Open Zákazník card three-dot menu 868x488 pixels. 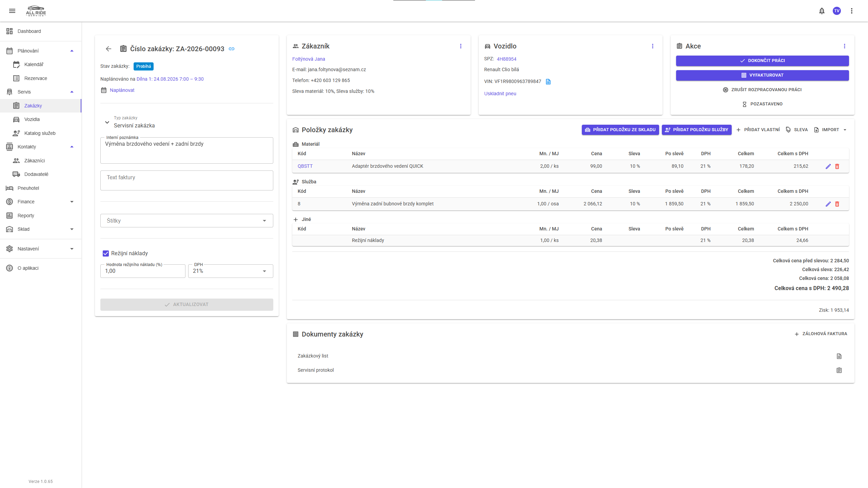[461, 46]
